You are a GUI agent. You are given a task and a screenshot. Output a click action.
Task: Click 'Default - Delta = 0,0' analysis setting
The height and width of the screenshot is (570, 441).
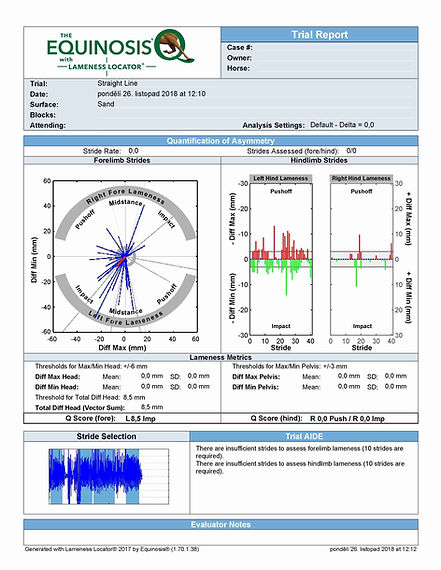[x=342, y=125]
